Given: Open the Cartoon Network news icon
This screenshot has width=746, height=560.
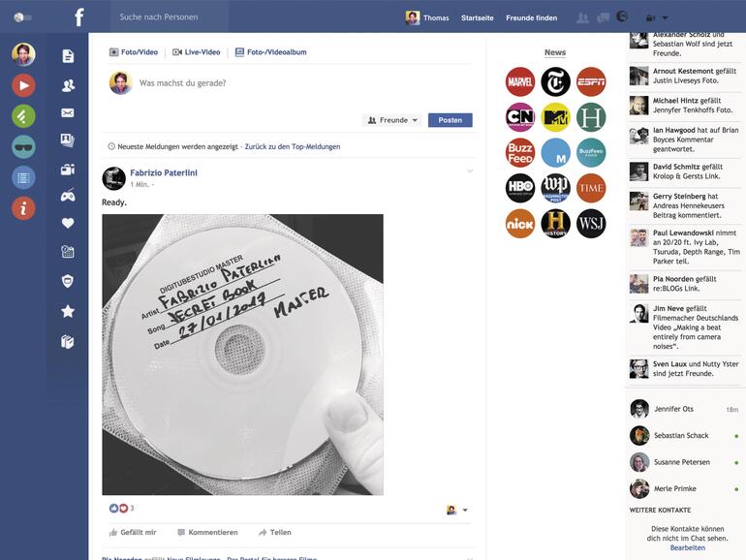Looking at the screenshot, I should tap(520, 117).
